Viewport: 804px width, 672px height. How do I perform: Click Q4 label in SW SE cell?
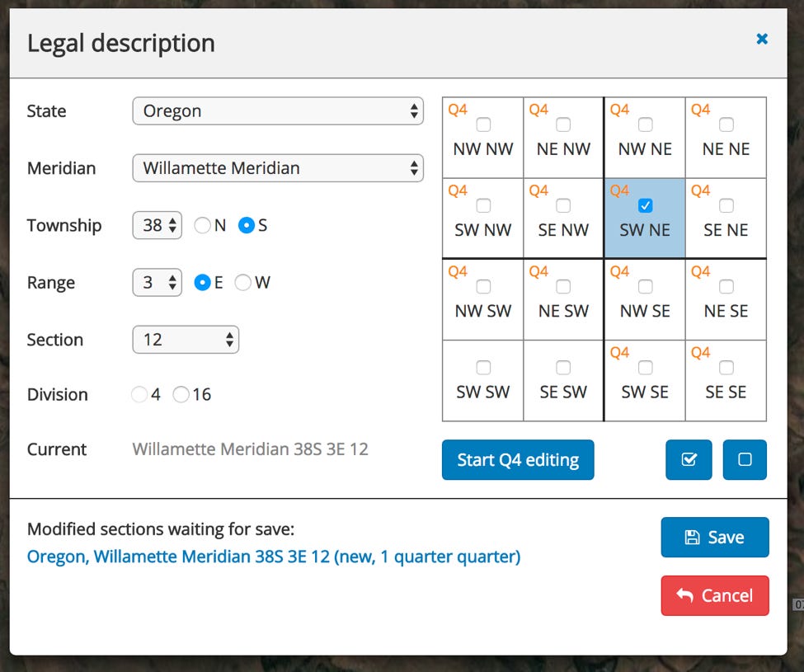(x=619, y=353)
